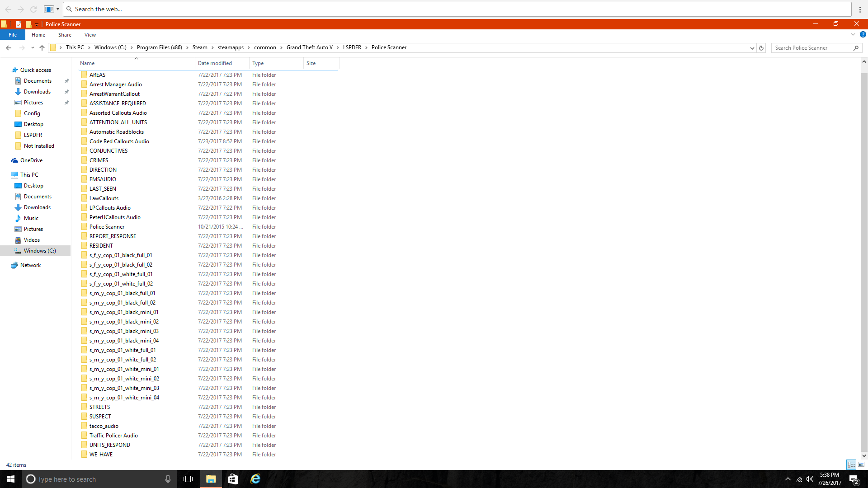Screen dimensions: 868x488
Task: Click the Help question mark icon
Action: [863, 35]
